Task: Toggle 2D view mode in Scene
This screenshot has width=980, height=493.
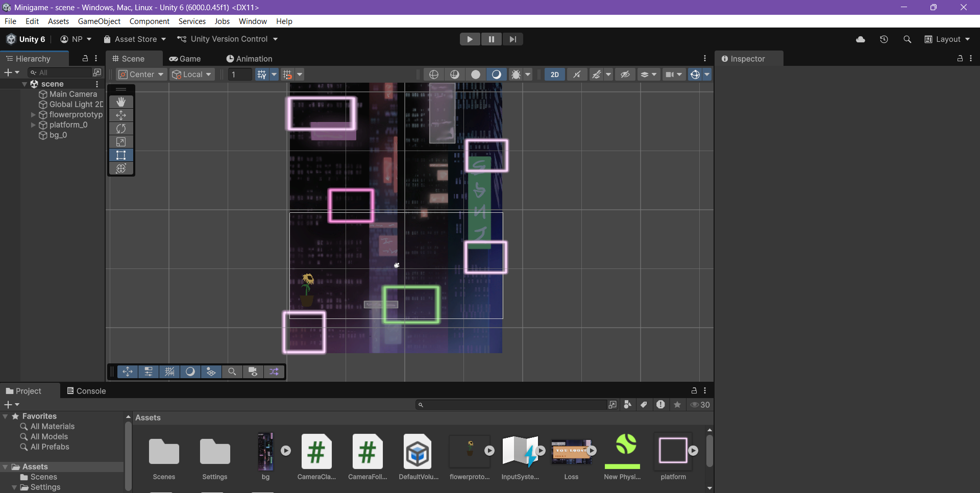Action: [554, 75]
